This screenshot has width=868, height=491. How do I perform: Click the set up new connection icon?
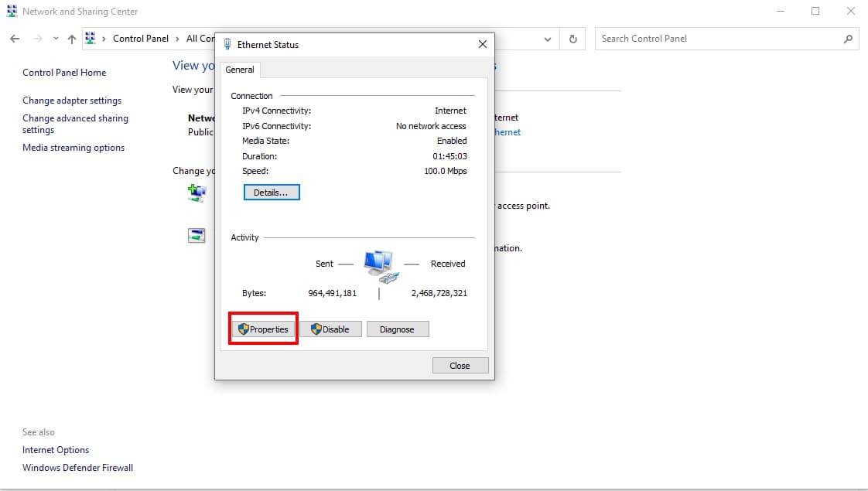coord(196,193)
